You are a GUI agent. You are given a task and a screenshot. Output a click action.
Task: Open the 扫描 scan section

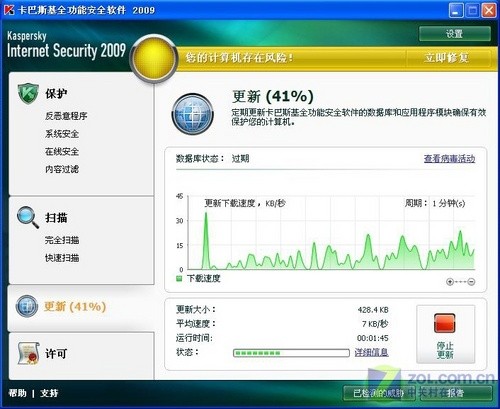click(x=56, y=218)
